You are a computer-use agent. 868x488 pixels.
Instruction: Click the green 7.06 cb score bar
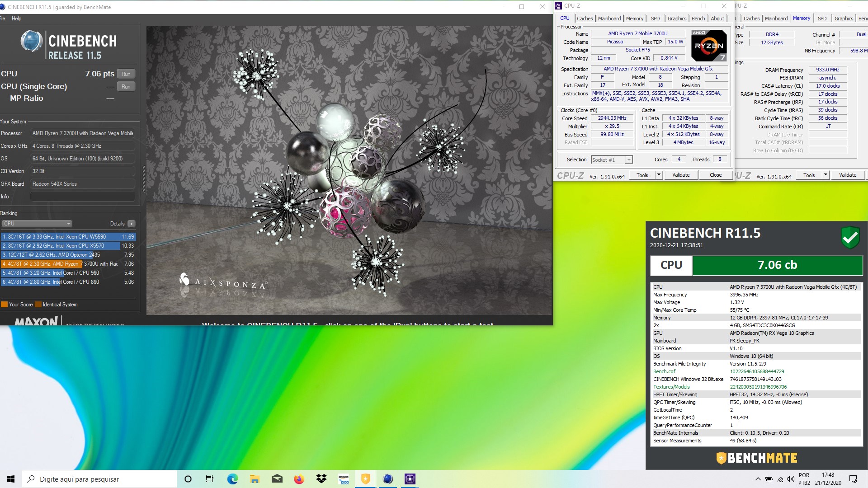777,265
